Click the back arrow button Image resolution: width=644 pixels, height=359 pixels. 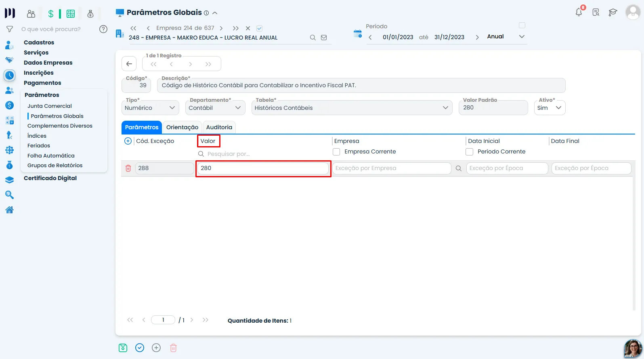(x=129, y=64)
